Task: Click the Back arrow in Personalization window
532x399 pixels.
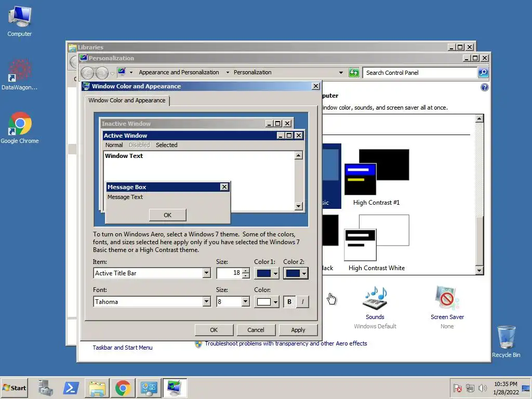Action: [87, 73]
